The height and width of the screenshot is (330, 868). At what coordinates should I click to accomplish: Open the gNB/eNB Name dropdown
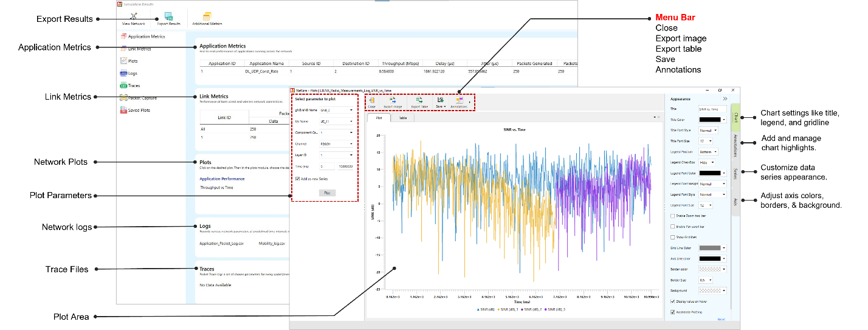(x=337, y=110)
